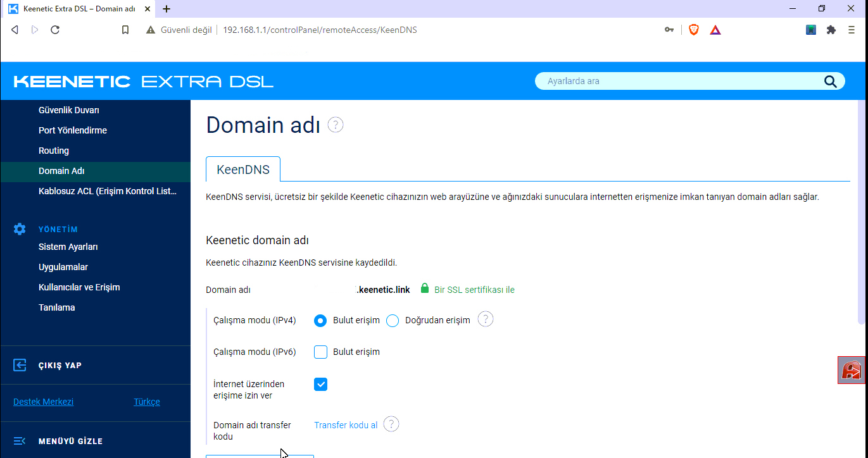Open Kullanıcılar ve Erişim in sidebar
The height and width of the screenshot is (458, 868).
pyautogui.click(x=79, y=287)
